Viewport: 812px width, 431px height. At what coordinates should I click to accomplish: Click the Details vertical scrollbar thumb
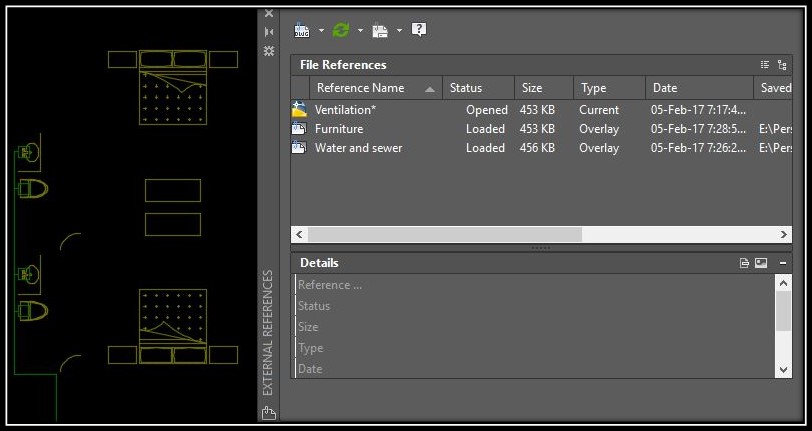(x=783, y=311)
